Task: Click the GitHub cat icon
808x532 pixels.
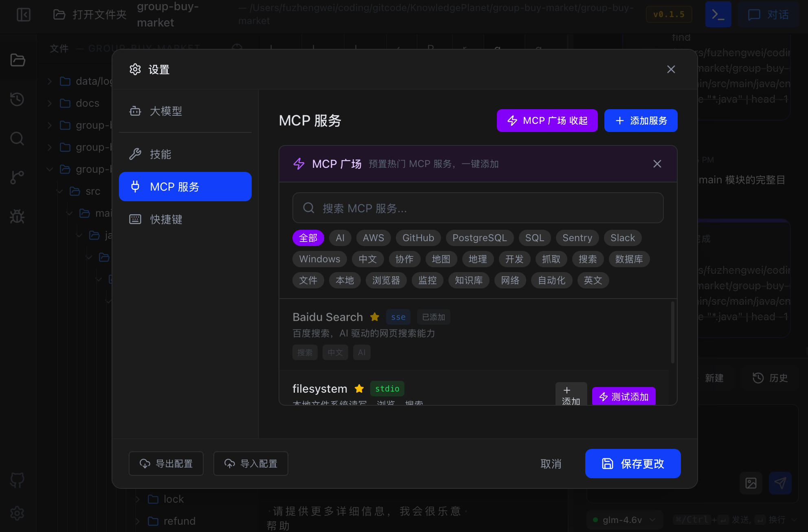Action: pos(17,480)
